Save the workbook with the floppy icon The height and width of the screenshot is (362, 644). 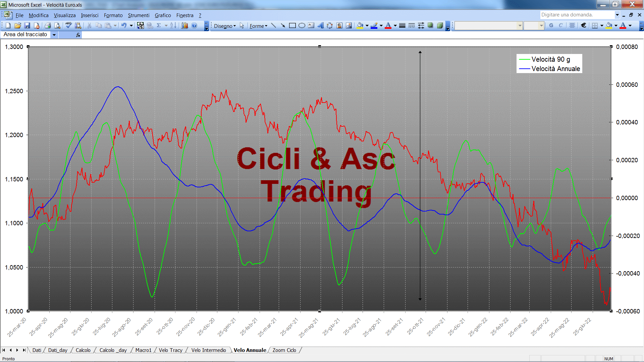(x=28, y=25)
